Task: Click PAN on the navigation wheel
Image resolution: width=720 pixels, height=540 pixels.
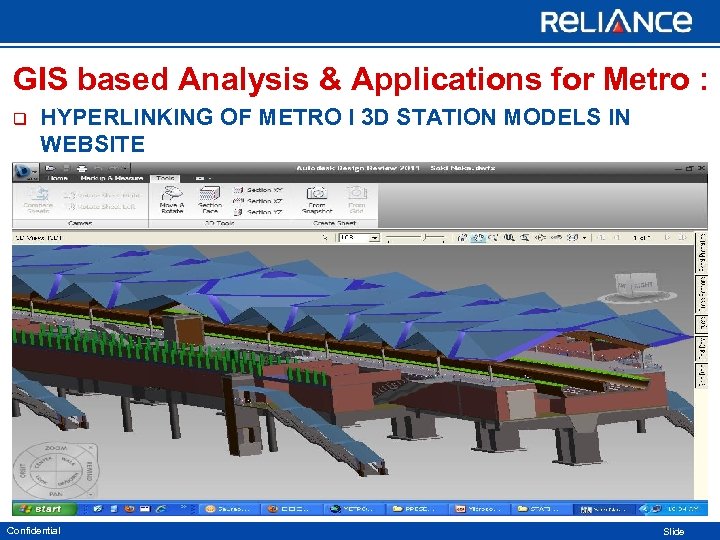Action: pos(55,494)
